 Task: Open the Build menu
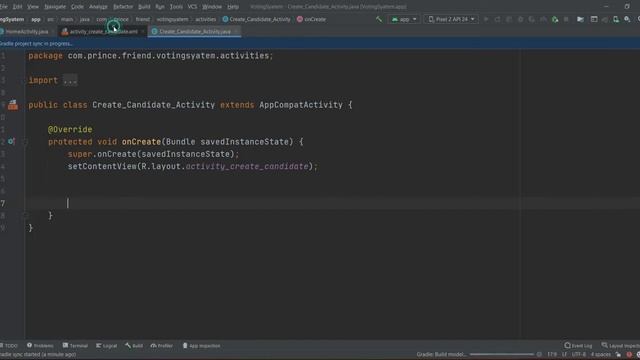click(x=144, y=7)
